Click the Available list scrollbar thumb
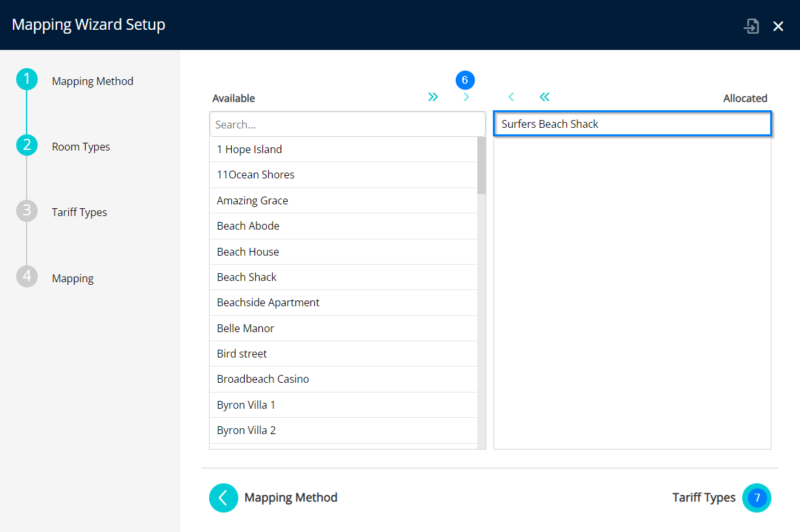The width and height of the screenshot is (800, 532). 481,165
